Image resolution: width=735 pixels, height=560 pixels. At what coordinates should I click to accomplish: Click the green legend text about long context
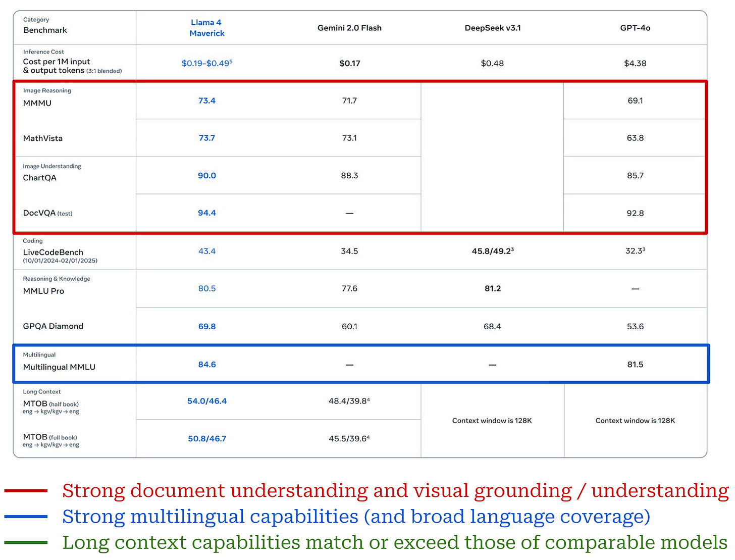pyautogui.click(x=395, y=542)
